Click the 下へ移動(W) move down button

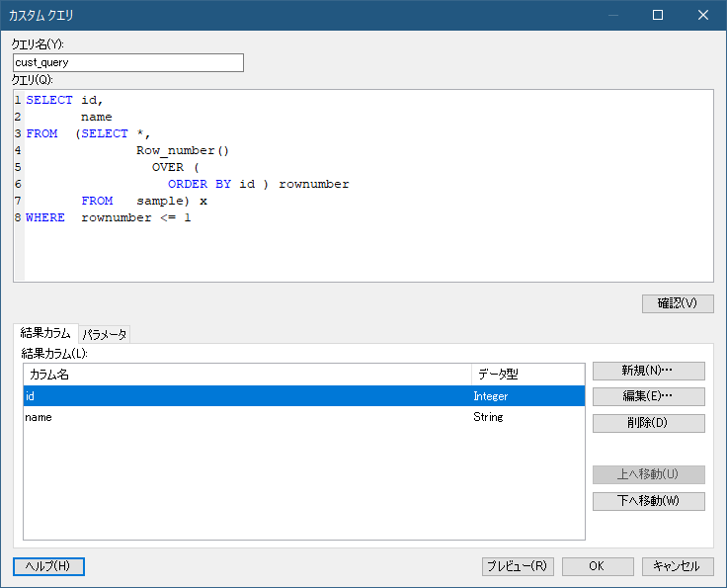(649, 501)
